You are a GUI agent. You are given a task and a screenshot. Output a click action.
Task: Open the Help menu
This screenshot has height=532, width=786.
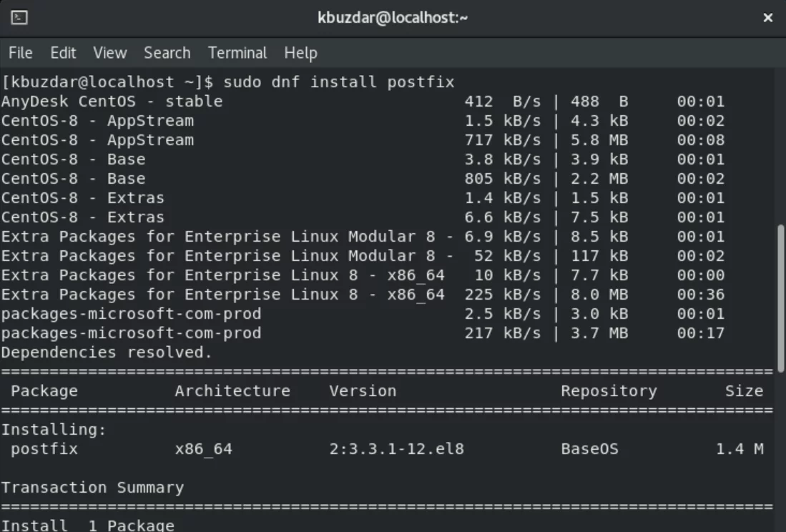301,53
